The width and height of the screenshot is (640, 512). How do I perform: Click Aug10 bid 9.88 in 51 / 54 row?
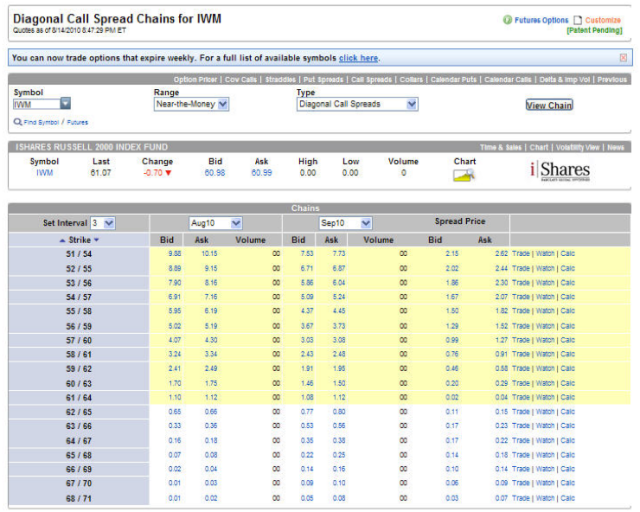click(175, 254)
